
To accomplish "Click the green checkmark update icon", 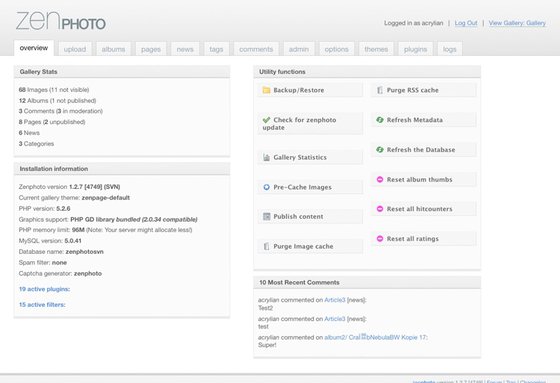I will point(266,120).
